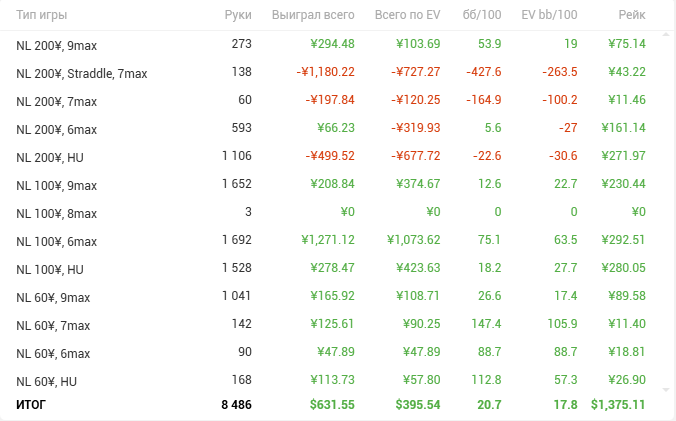The height and width of the screenshot is (421, 676).
Task: Select the NL 60¥, HU row
Action: pos(47,381)
